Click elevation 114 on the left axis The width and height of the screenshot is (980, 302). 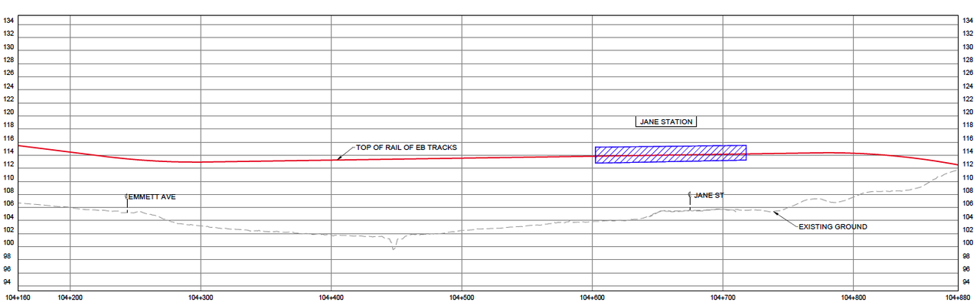pos(9,151)
